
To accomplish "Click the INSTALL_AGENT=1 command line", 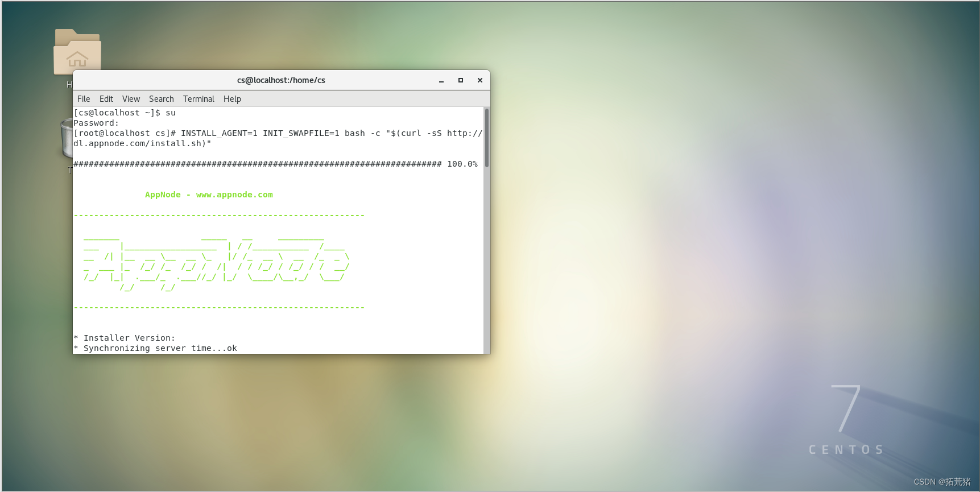I will (278, 133).
